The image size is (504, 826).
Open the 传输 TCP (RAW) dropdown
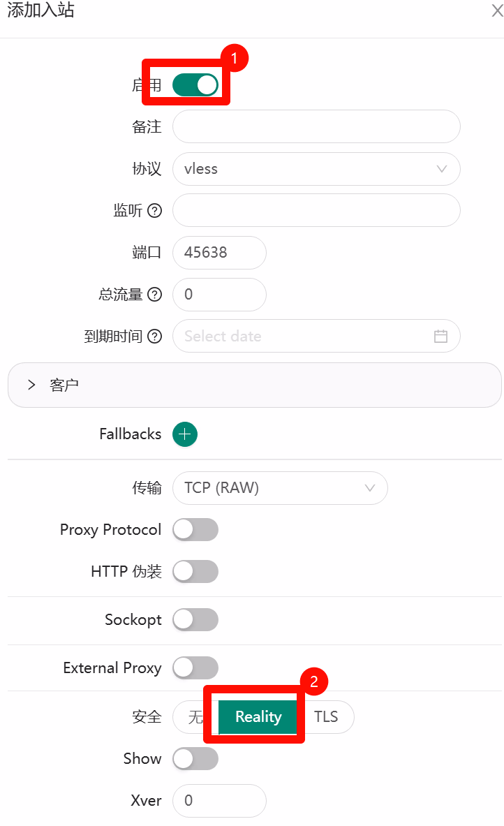[279, 488]
